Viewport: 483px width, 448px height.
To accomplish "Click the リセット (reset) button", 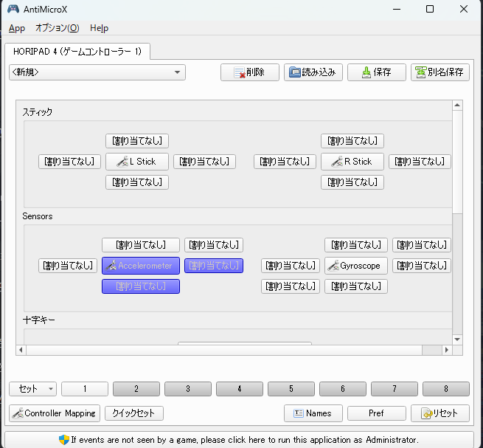I will [x=439, y=413].
